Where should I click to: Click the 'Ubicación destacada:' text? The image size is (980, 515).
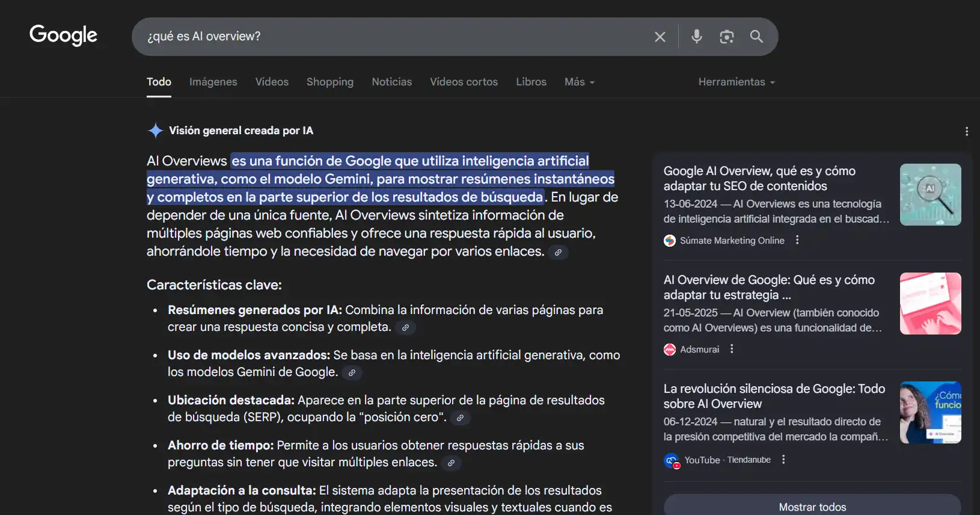pos(231,401)
